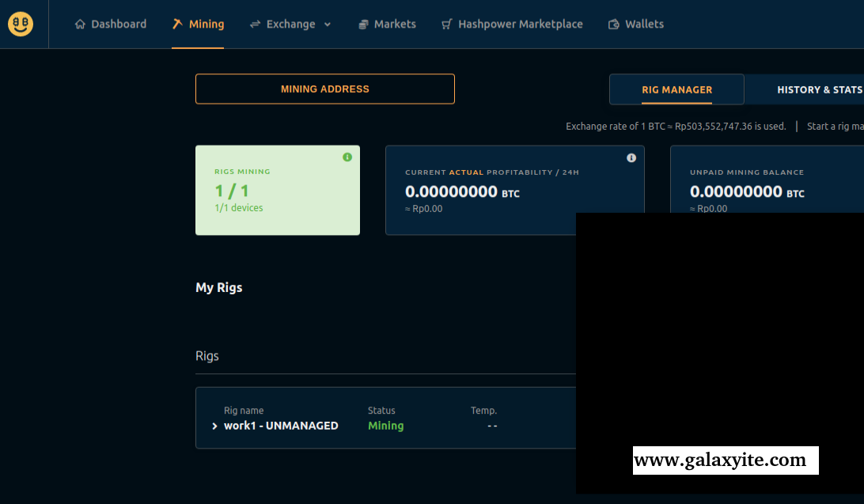Select the Mining menu item
The image size is (864, 504).
point(199,25)
